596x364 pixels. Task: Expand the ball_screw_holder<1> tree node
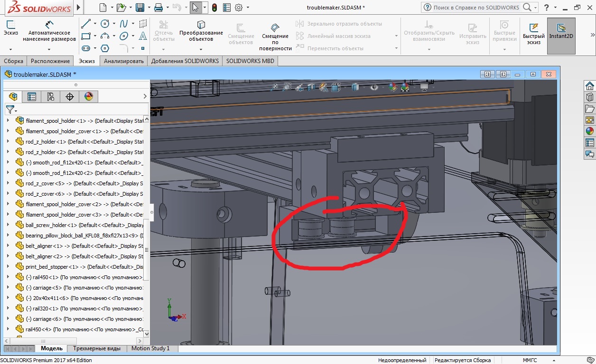pyautogui.click(x=8, y=225)
